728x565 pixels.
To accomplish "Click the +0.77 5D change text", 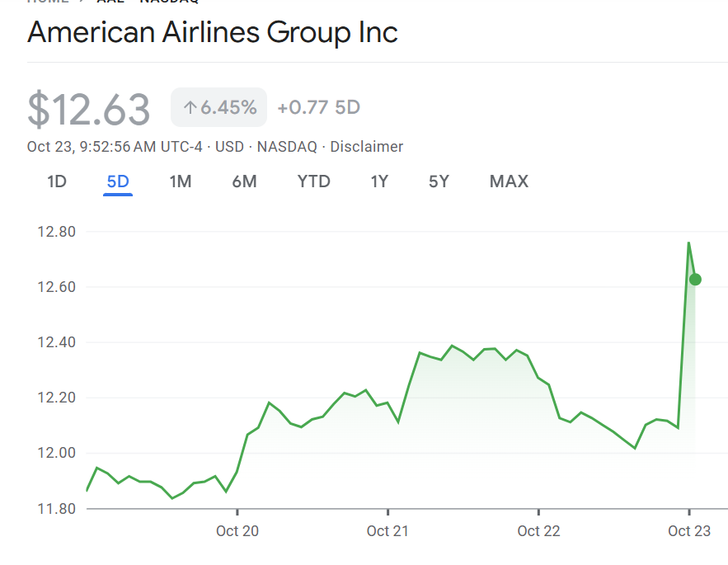I will tap(318, 108).
